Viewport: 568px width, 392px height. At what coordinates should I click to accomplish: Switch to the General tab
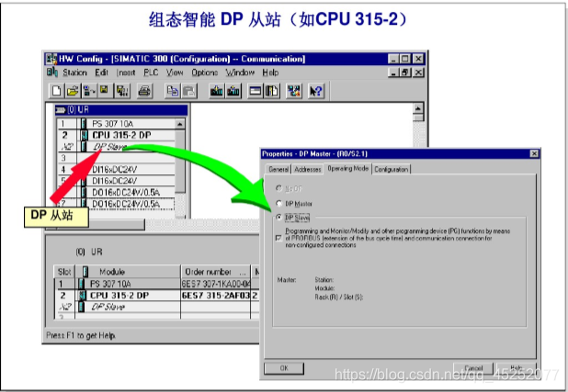click(278, 169)
